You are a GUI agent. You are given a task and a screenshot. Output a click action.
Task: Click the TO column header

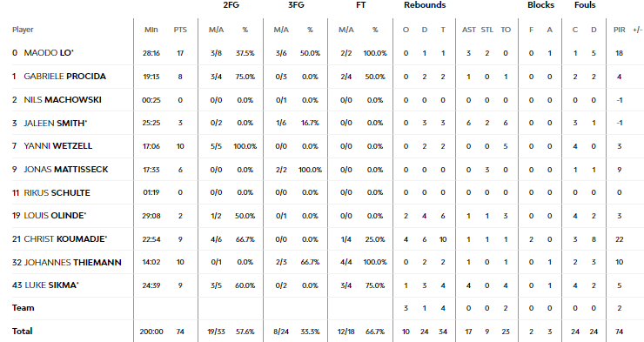tap(506, 30)
